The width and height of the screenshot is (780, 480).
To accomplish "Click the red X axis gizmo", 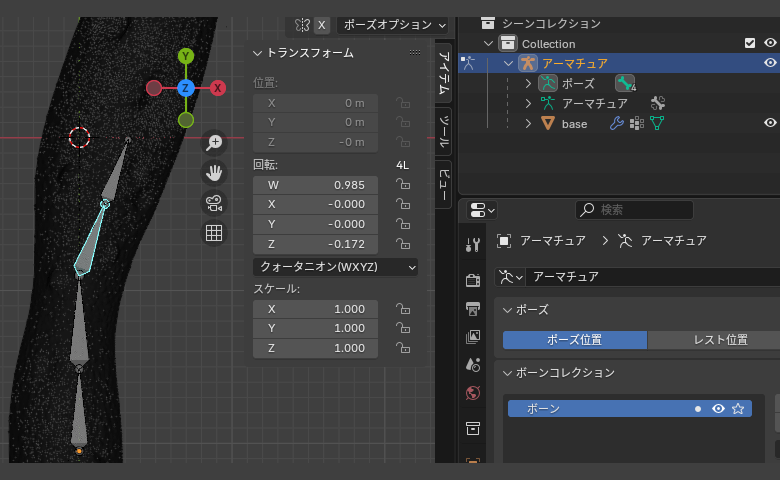I will pos(217,88).
